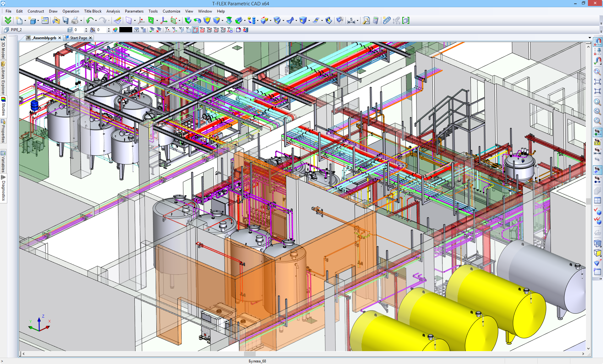
Task: Click the 3D array pattern icon
Action: point(251,20)
